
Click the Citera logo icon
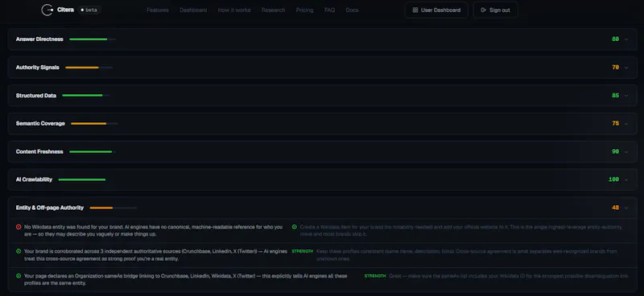click(47, 10)
